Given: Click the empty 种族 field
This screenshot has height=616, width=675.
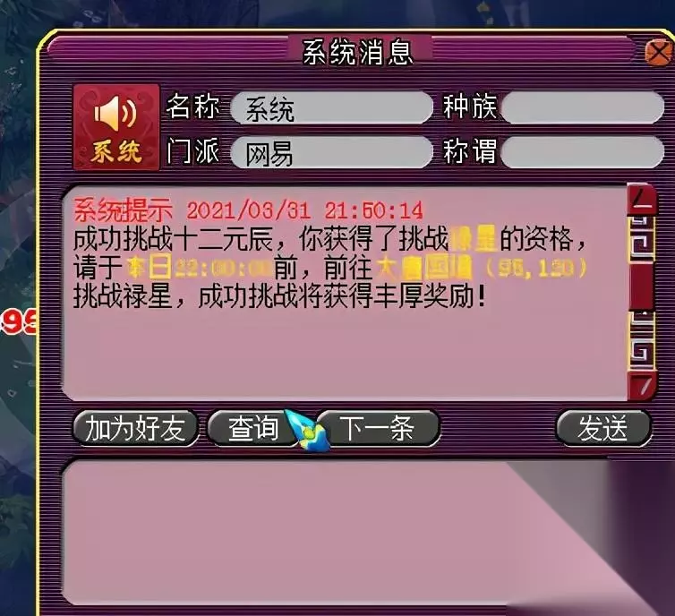Looking at the screenshot, I should click(583, 107).
